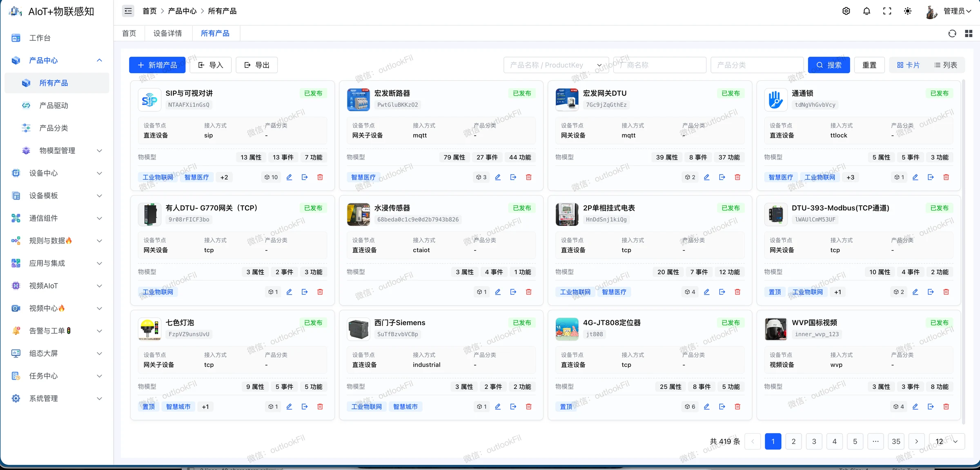Switch to 列表 list view
980x470 pixels.
pyautogui.click(x=945, y=65)
